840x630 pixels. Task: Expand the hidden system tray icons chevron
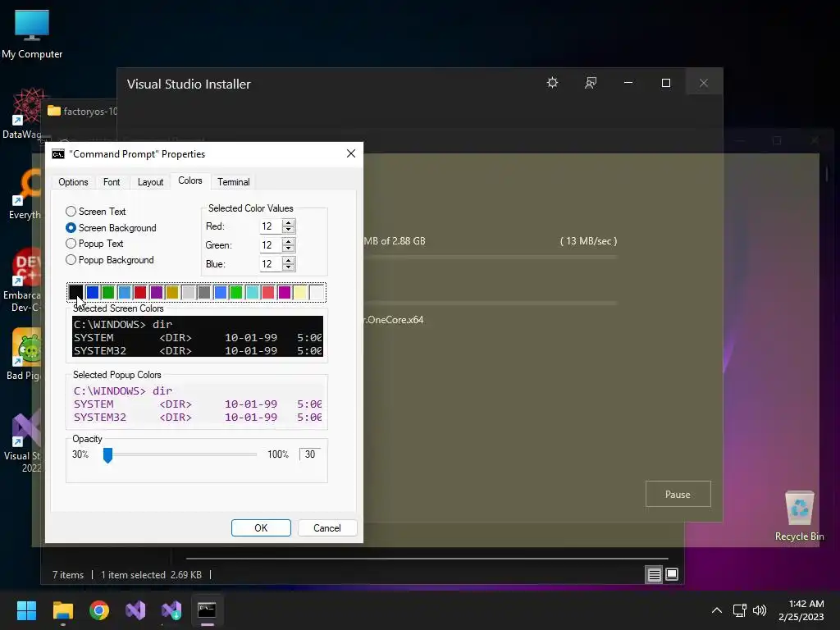pos(716,610)
